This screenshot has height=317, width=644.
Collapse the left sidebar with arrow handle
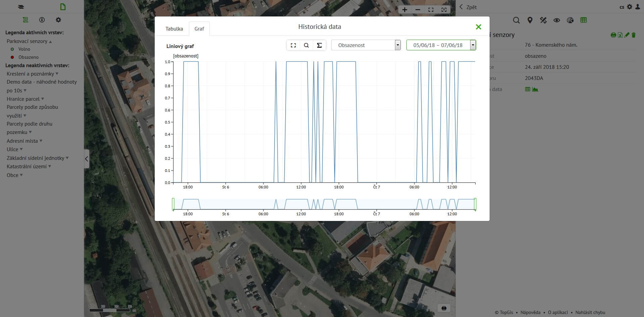pyautogui.click(x=87, y=159)
